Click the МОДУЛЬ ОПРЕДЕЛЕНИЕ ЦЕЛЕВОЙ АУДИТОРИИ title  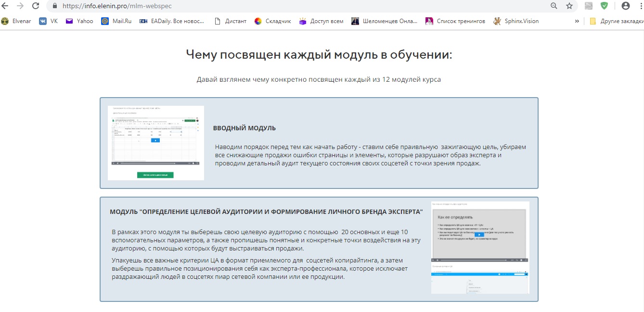tap(266, 212)
